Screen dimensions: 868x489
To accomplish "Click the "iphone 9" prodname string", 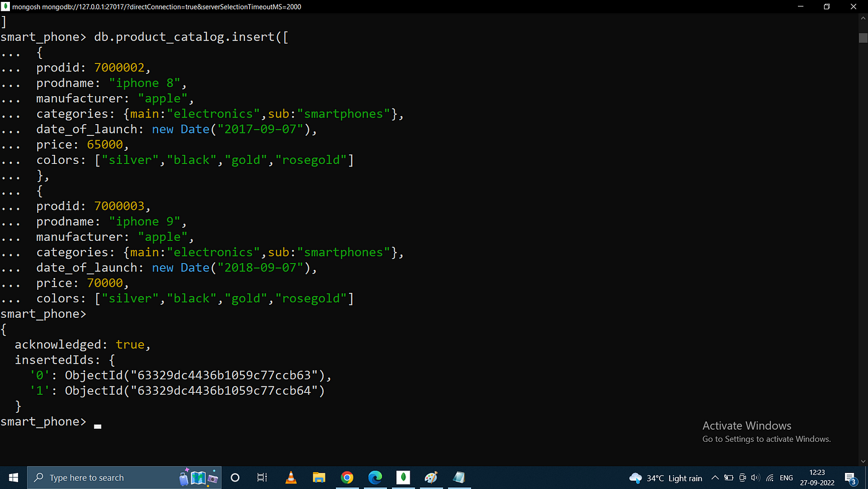I will pyautogui.click(x=145, y=222).
